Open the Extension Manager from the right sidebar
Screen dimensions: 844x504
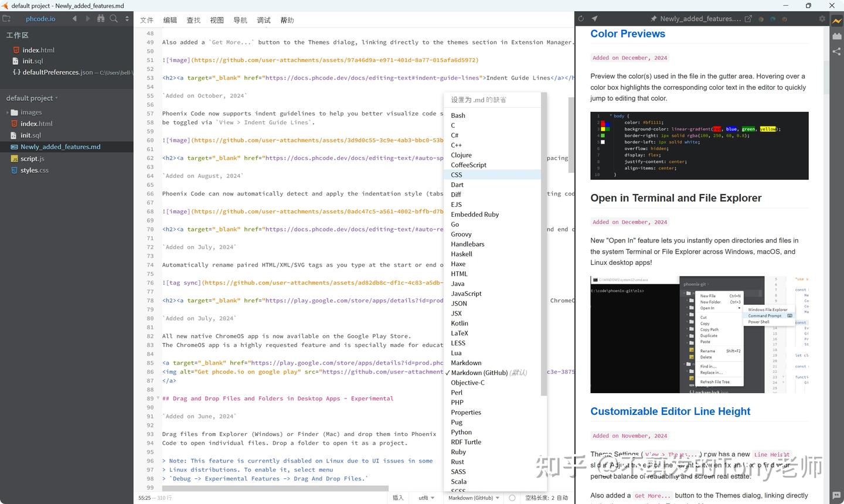click(x=836, y=36)
